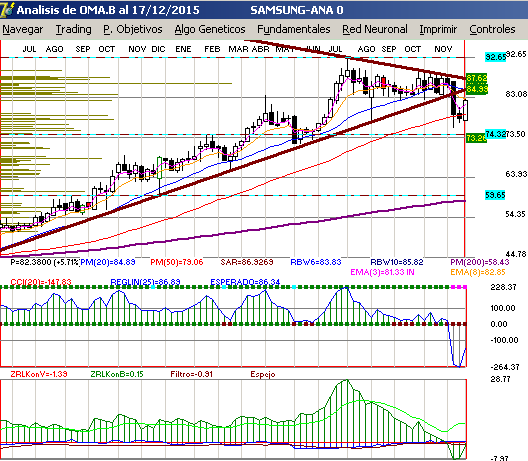Click the FEB month label on chart
Viewport: 528px width, 461px height.
[x=212, y=49]
